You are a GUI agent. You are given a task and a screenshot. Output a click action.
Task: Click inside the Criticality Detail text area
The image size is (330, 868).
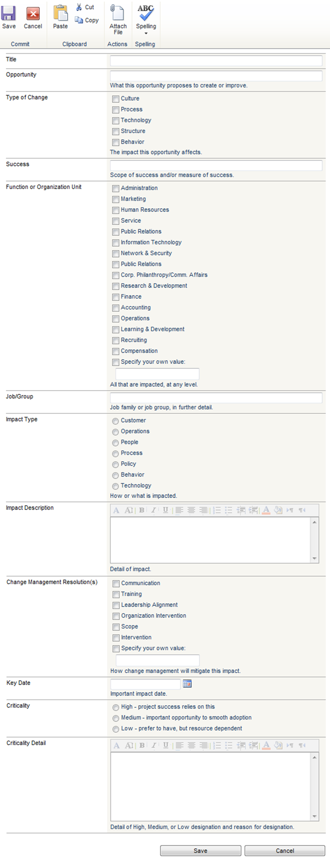210,786
